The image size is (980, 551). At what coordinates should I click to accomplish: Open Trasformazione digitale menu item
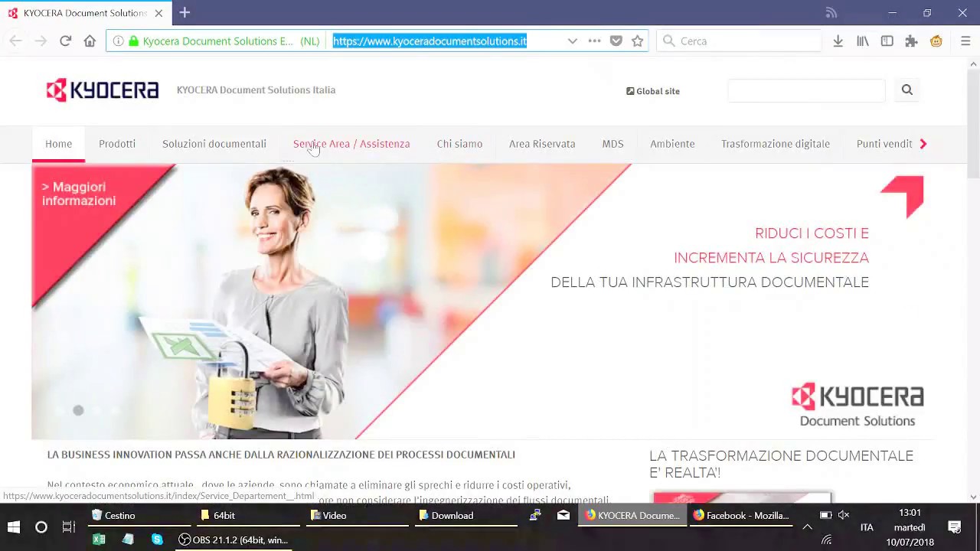tap(776, 144)
